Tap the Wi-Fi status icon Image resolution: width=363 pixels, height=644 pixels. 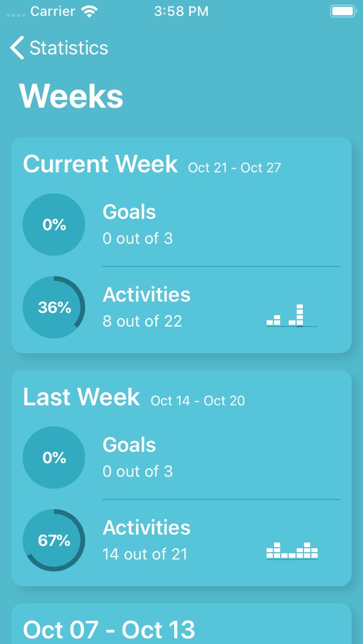point(89,11)
